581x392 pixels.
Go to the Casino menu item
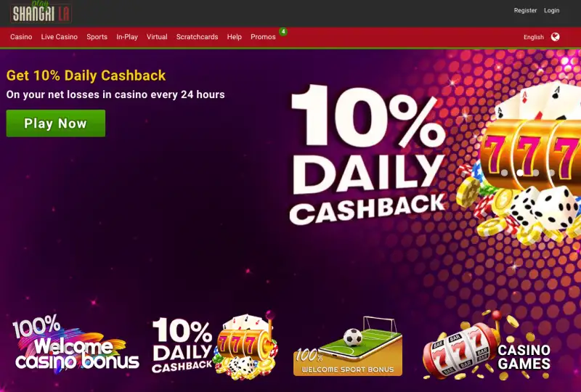pos(21,37)
